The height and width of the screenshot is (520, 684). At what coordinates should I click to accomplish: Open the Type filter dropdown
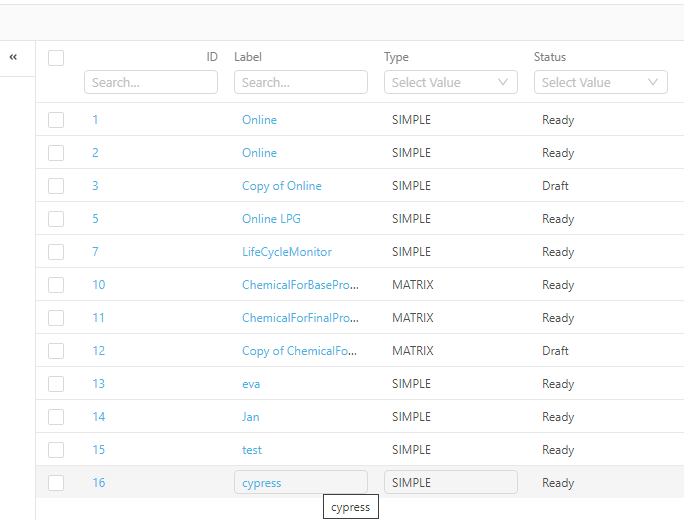450,82
